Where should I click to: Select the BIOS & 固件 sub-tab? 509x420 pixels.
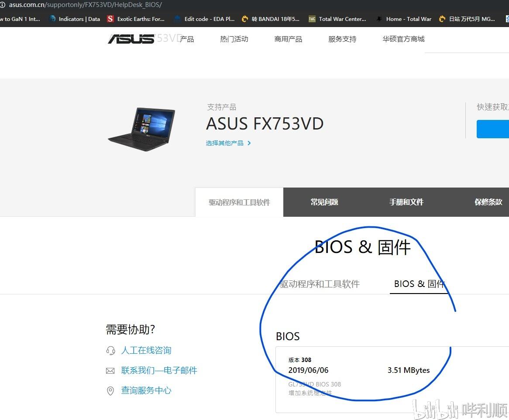419,284
